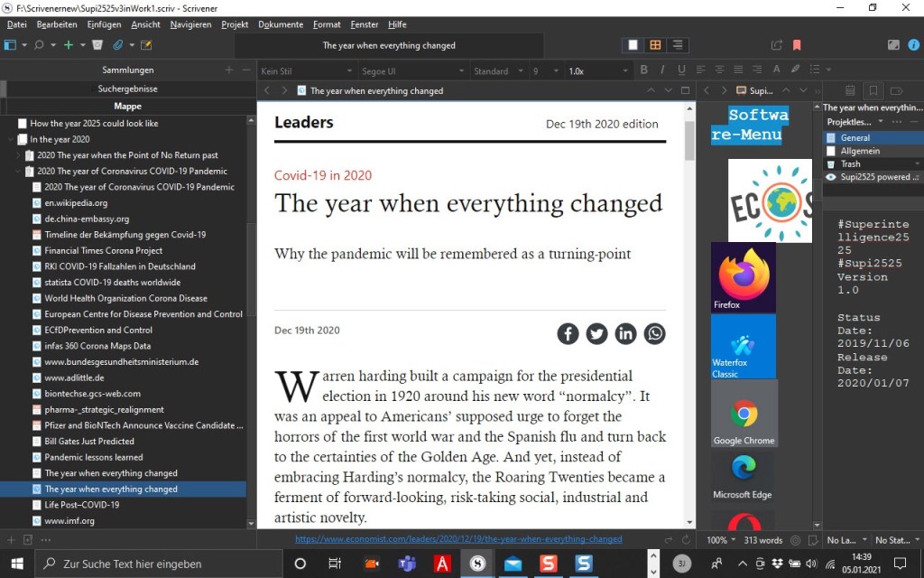Screen dimensions: 924x578
Task: Click the Firefox thumbnail in Software-Menu
Action: [x=744, y=276]
